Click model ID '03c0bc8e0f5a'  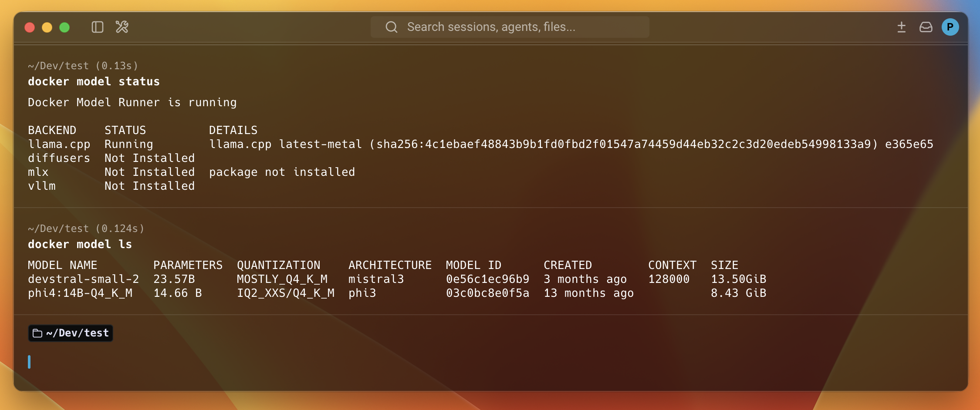(x=488, y=293)
